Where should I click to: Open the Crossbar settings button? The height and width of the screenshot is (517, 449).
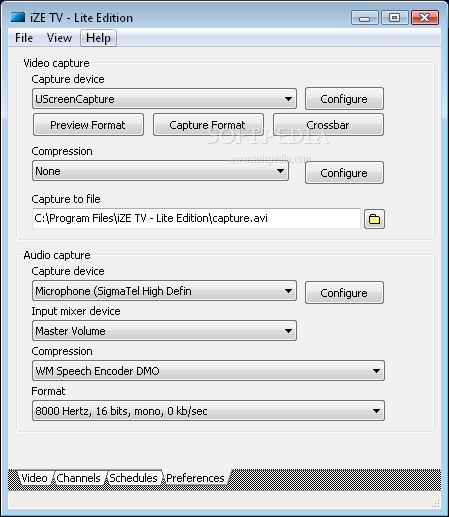pyautogui.click(x=328, y=125)
